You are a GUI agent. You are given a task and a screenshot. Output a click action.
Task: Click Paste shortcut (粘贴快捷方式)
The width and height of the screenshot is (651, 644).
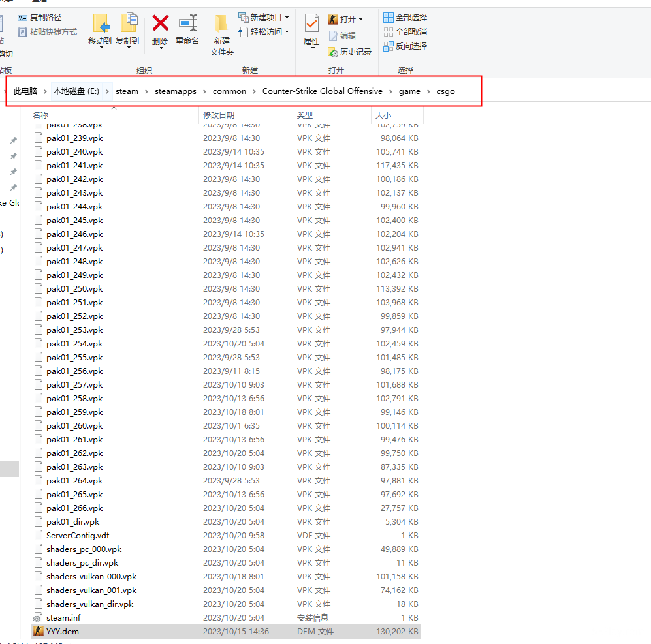pyautogui.click(x=47, y=31)
